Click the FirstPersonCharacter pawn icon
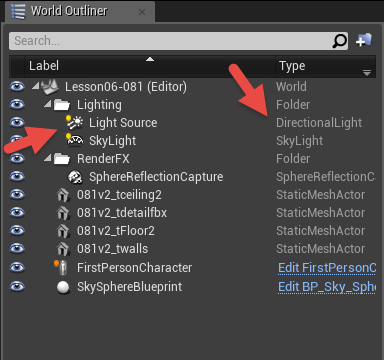 pyautogui.click(x=61, y=267)
